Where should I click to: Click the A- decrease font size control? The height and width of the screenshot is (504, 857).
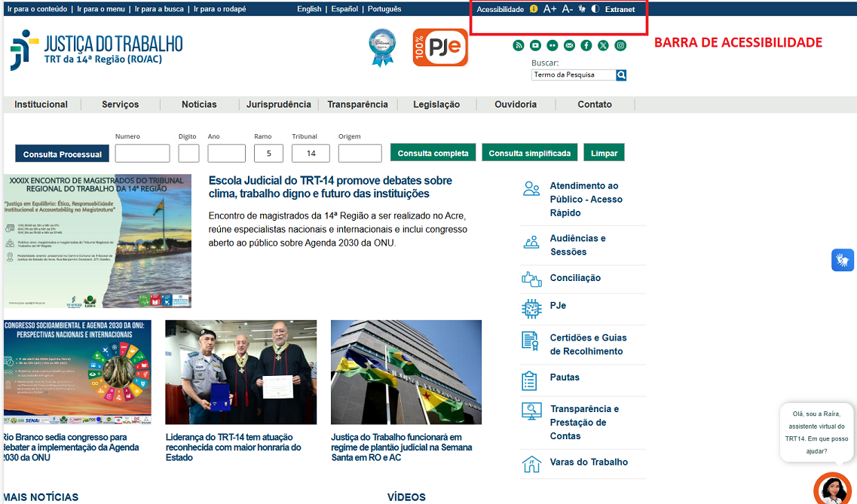pos(568,9)
